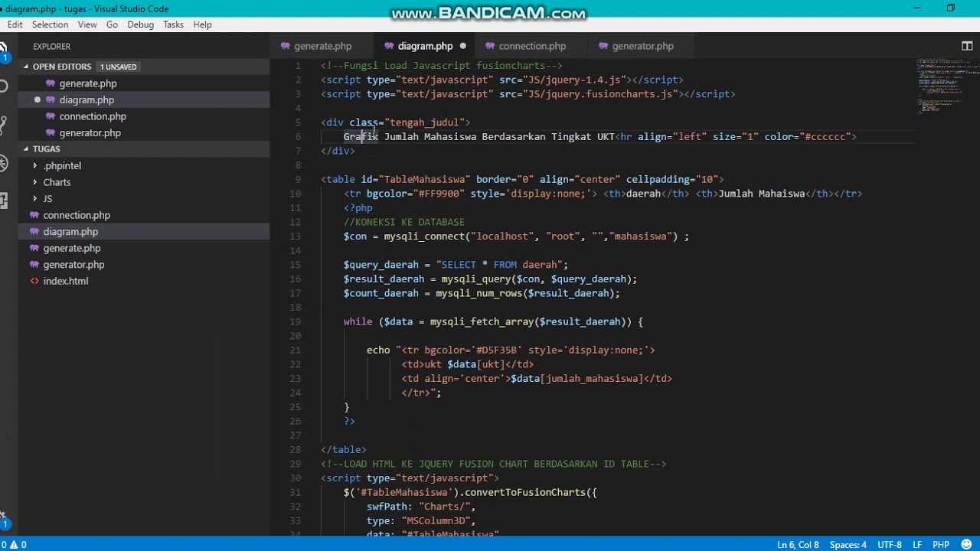Click 'mysqli_fetch_array' on line 19
The width and height of the screenshot is (980, 551).
click(482, 321)
